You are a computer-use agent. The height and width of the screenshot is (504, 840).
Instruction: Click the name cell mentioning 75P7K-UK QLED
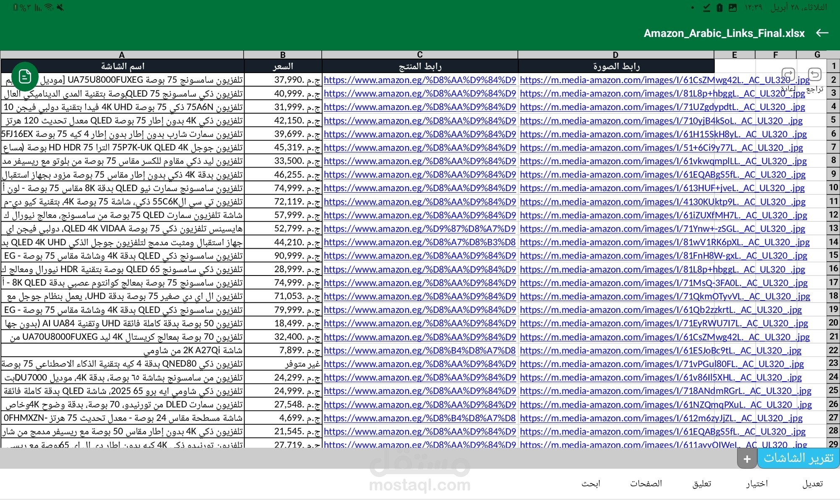tap(123, 147)
